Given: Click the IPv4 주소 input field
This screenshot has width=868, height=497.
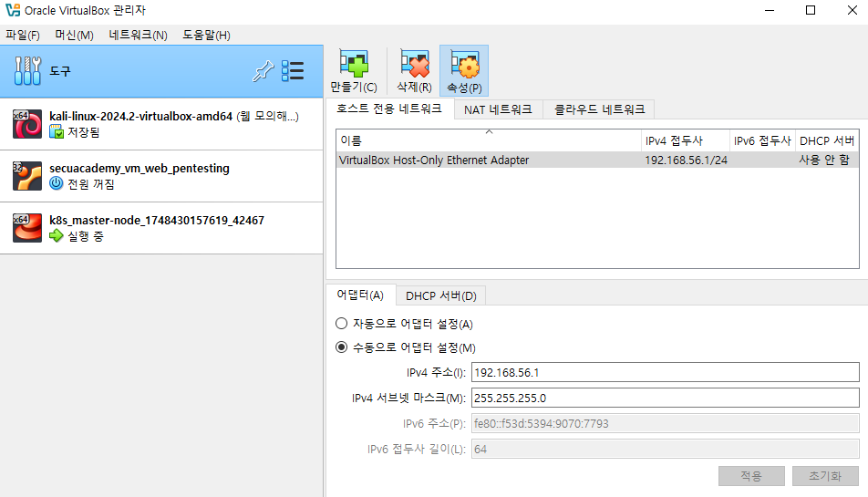Looking at the screenshot, I should click(x=665, y=372).
